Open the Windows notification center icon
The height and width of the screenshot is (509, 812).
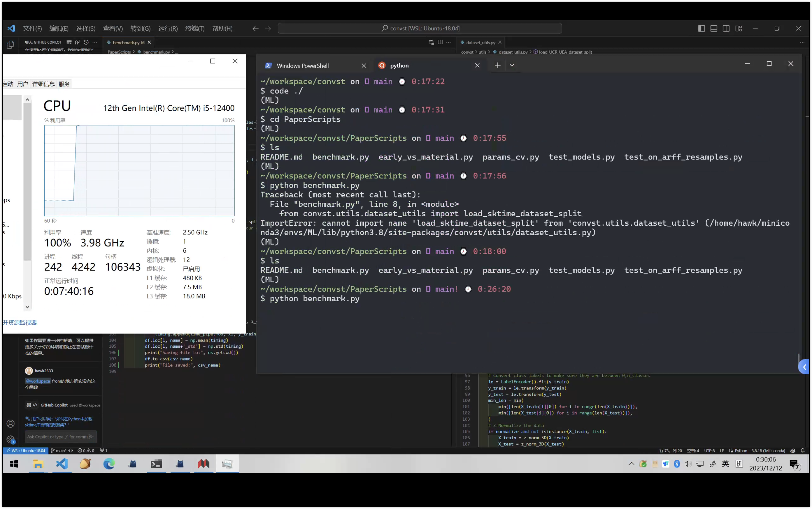(795, 465)
